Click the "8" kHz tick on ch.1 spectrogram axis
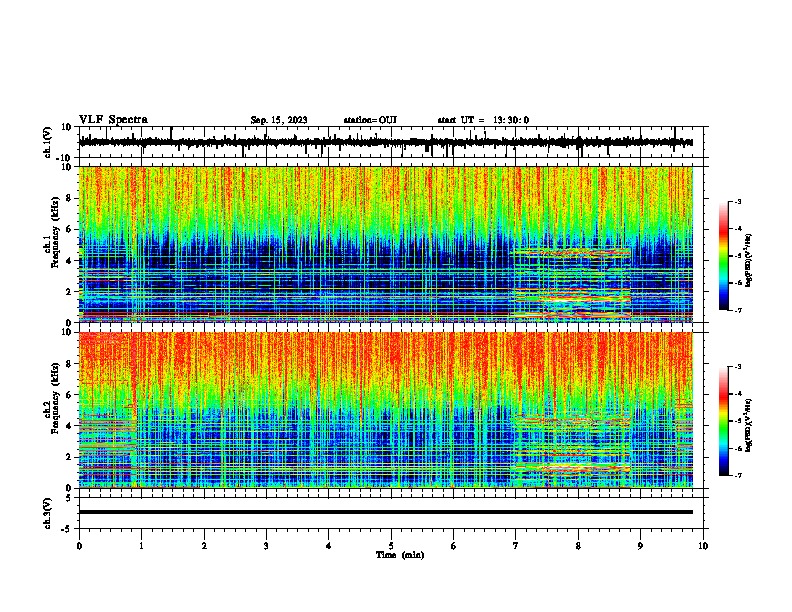The height and width of the screenshot is (612, 792). (x=69, y=198)
